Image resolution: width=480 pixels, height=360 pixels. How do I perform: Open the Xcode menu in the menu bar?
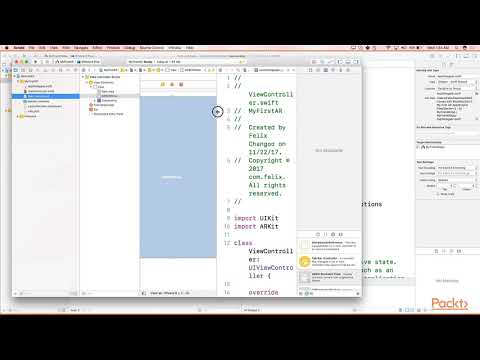[19, 48]
